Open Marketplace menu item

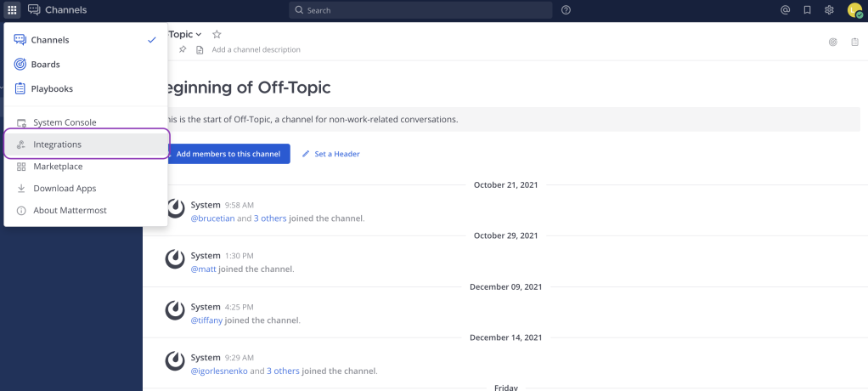pyautogui.click(x=86, y=166)
